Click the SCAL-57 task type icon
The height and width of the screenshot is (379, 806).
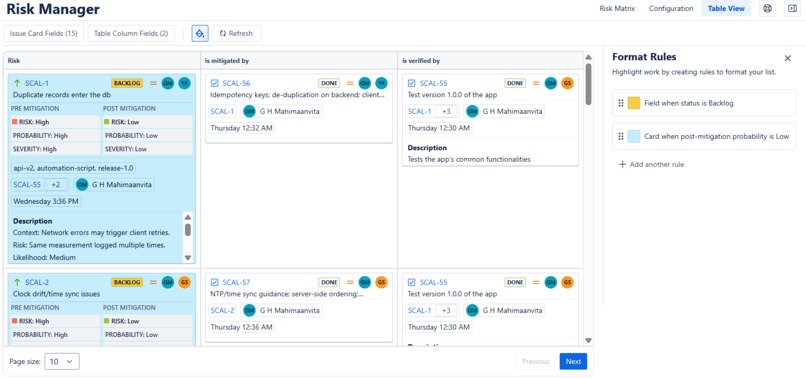pyautogui.click(x=214, y=282)
